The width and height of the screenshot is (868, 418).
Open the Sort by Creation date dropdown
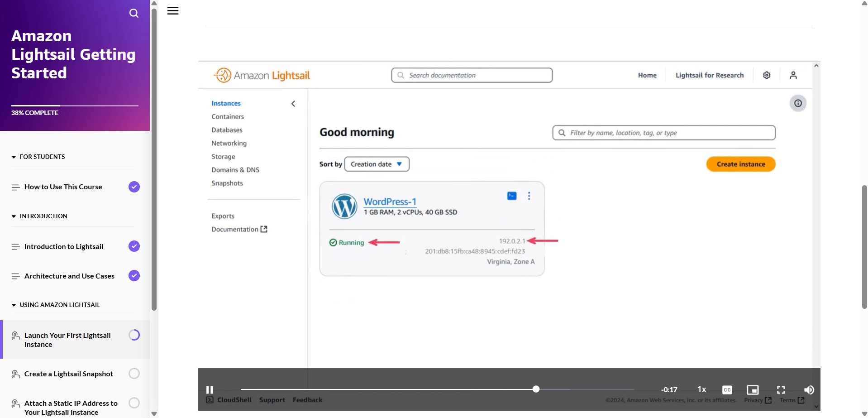[377, 164]
